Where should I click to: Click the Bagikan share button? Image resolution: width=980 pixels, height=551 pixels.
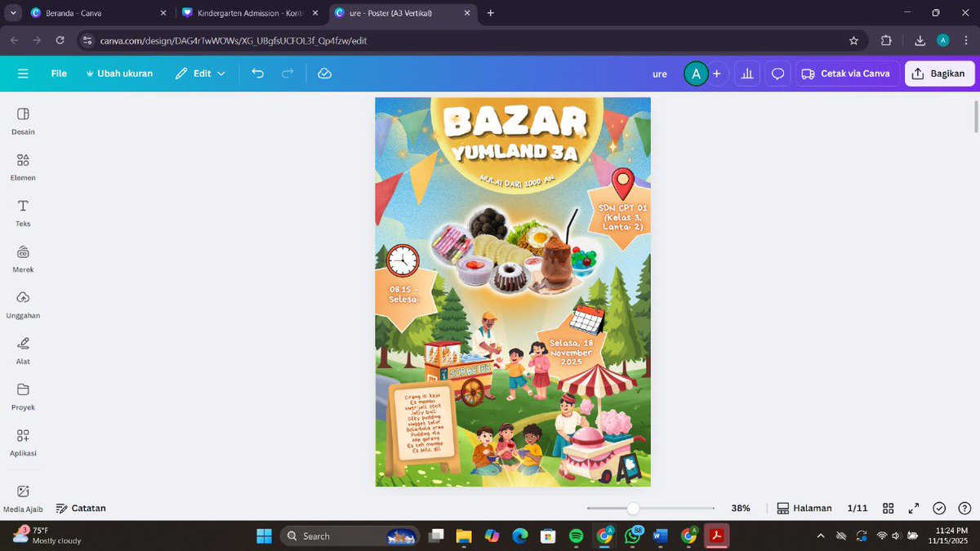tap(939, 73)
